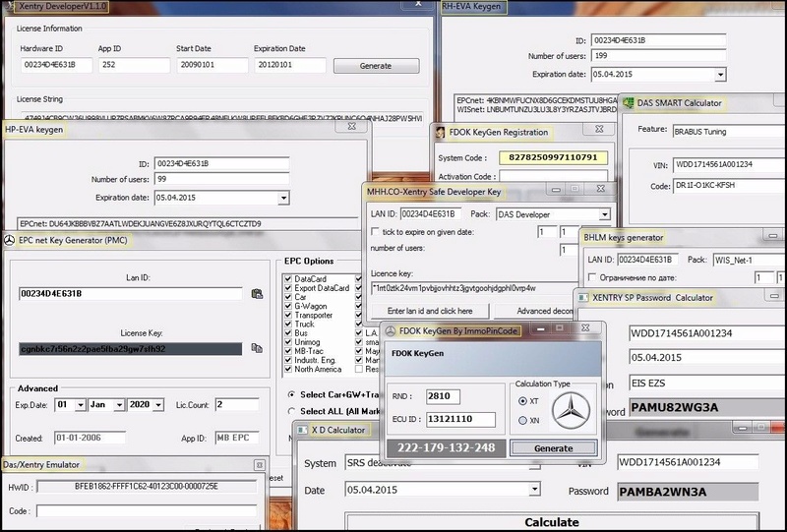This screenshot has height=532, width=787.
Task: Uncheck the North America option
Action: 288,370
